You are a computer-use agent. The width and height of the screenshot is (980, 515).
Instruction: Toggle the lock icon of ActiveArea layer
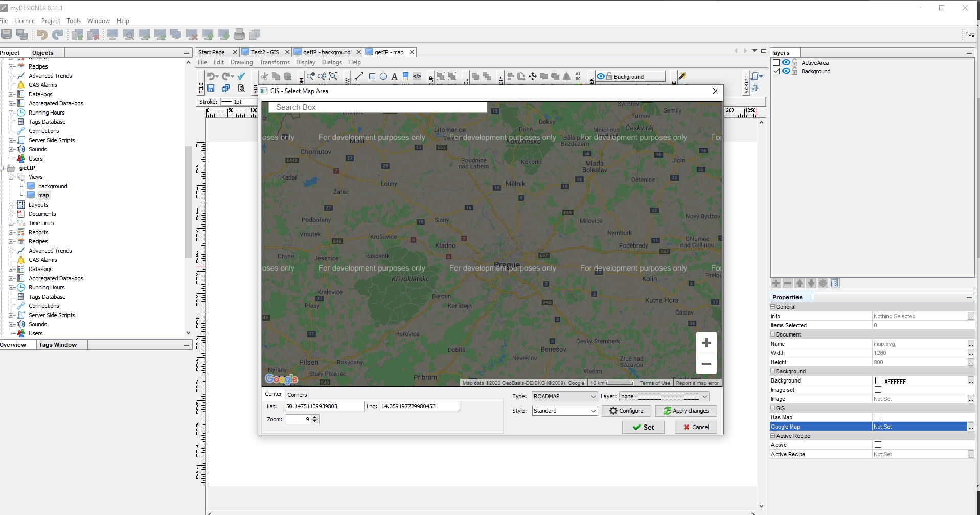(x=794, y=63)
